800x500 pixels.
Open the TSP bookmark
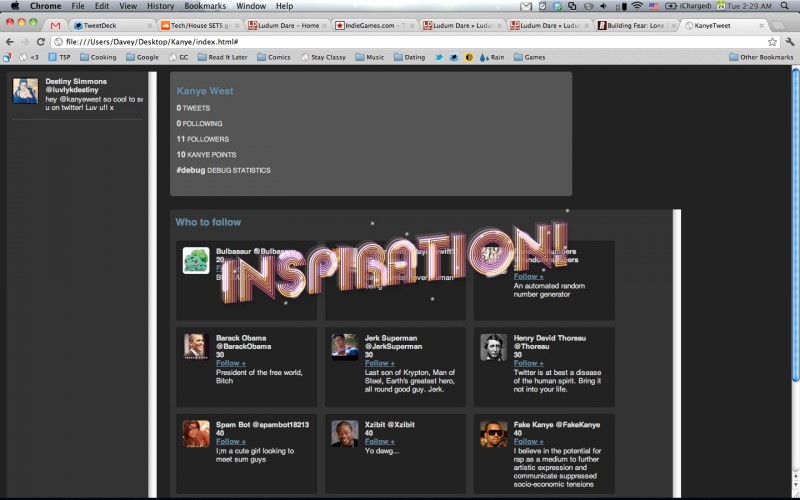pos(59,57)
